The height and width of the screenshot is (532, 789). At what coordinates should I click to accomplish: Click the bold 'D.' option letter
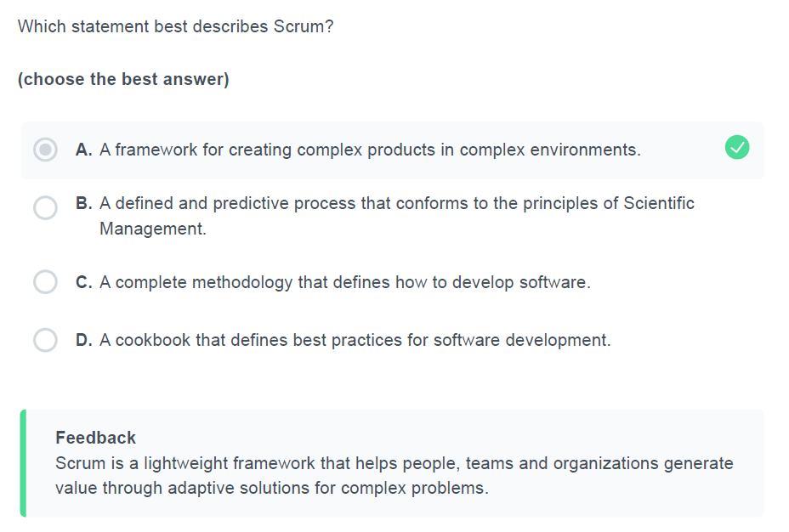(84, 340)
